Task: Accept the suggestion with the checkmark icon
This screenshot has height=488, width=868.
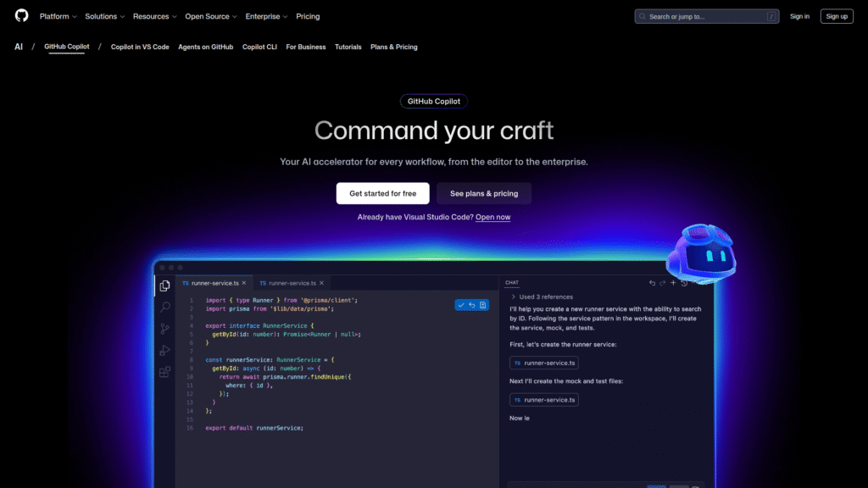Action: coord(461,305)
